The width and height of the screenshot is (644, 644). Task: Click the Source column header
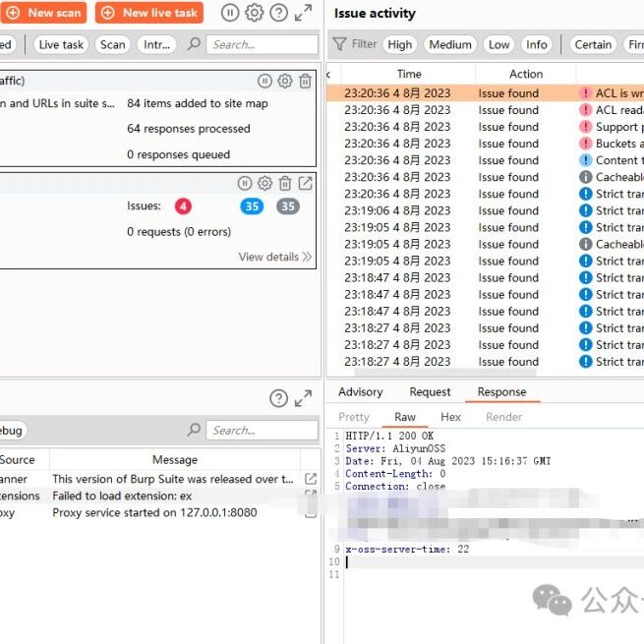[18, 459]
